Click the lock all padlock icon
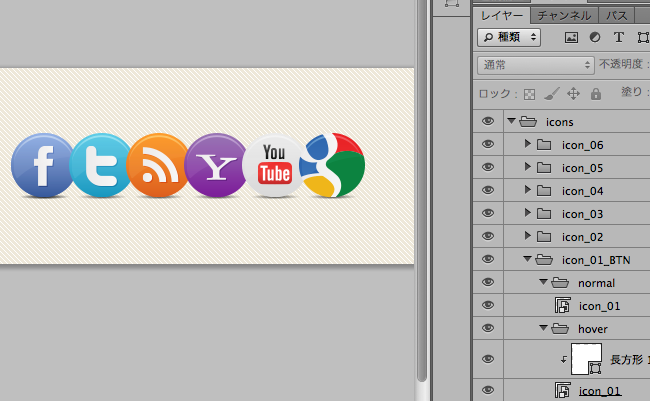The height and width of the screenshot is (401, 650). click(x=596, y=94)
